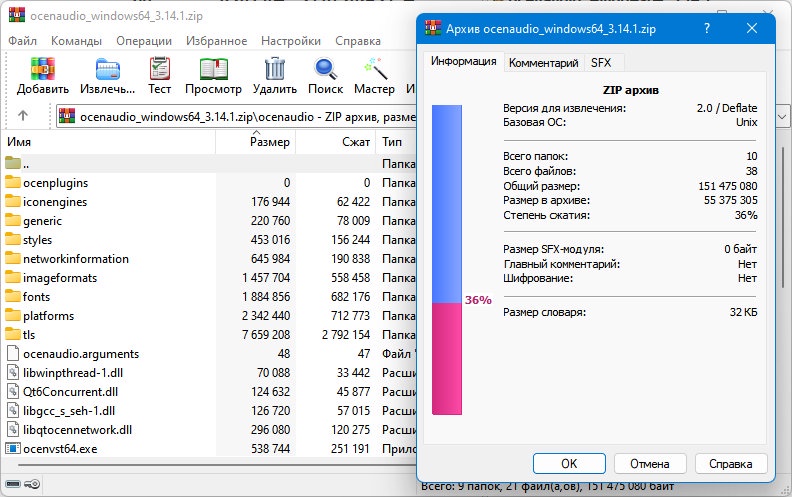Click the 36% compression ratio bar label

coord(478,300)
